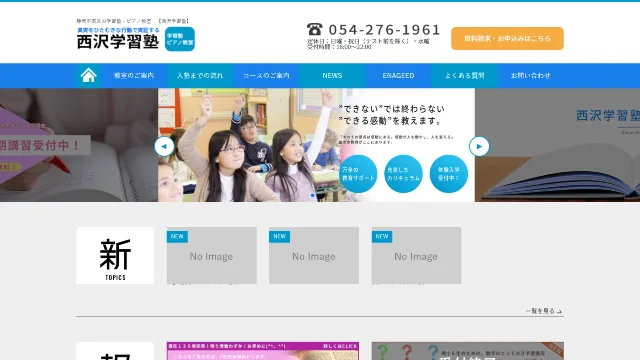640x360 pixels.
Task: Open the ENAGEED menu item
Action: click(x=398, y=76)
